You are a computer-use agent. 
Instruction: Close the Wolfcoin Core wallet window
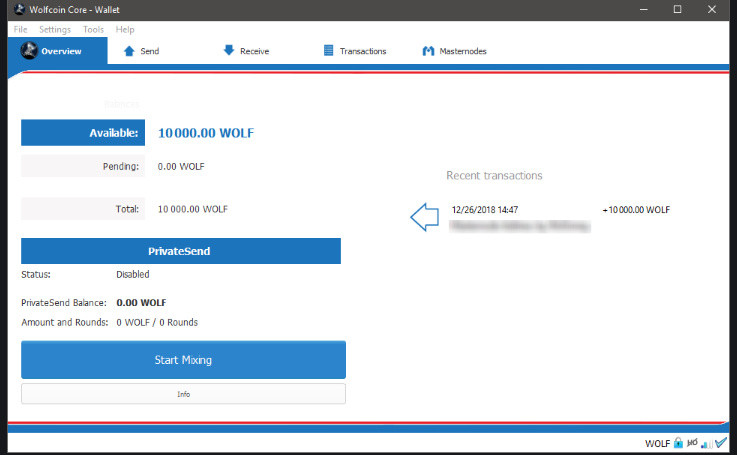click(712, 9)
